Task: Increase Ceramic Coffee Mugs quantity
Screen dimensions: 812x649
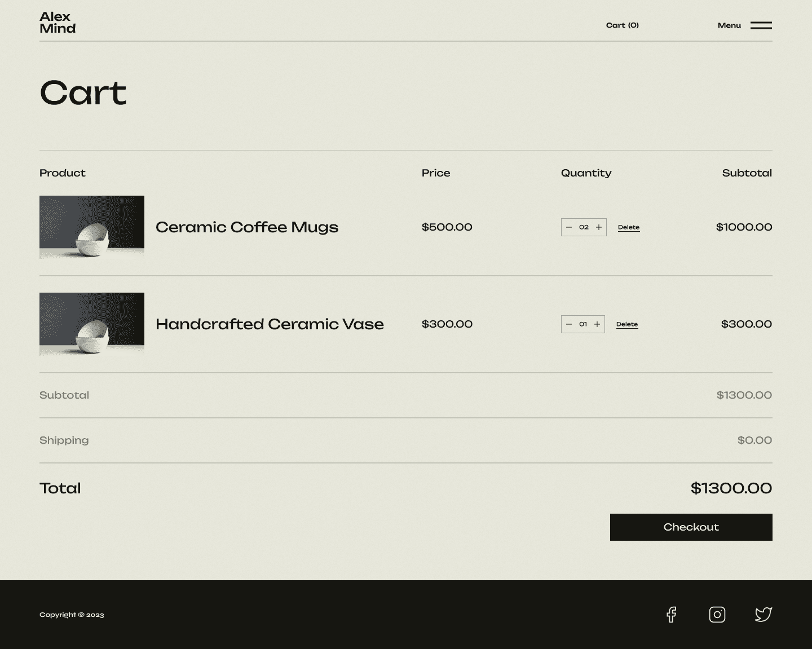Action: (x=599, y=227)
